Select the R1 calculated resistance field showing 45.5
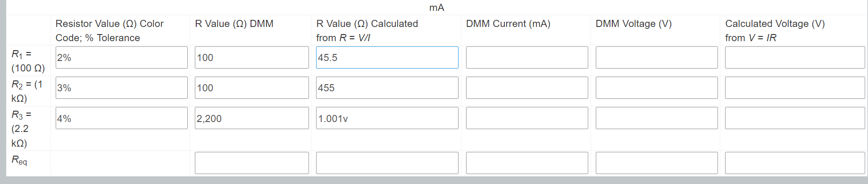The width and height of the screenshot is (868, 184). click(x=387, y=57)
